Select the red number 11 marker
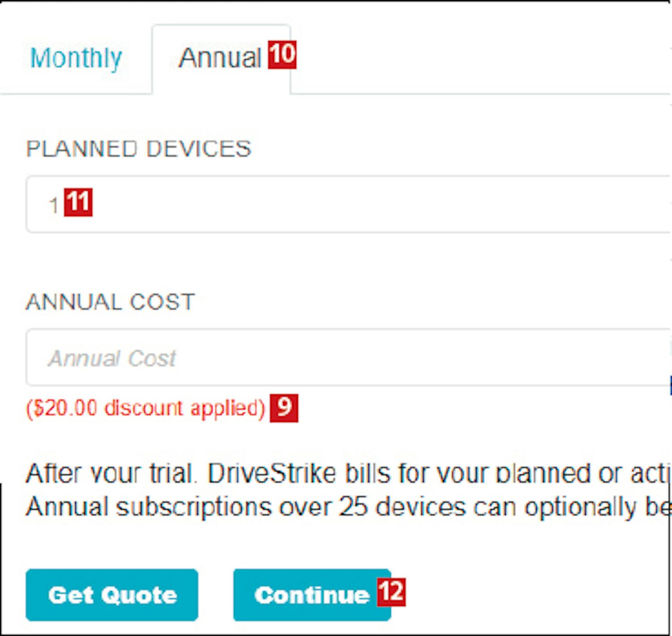 pyautogui.click(x=78, y=202)
